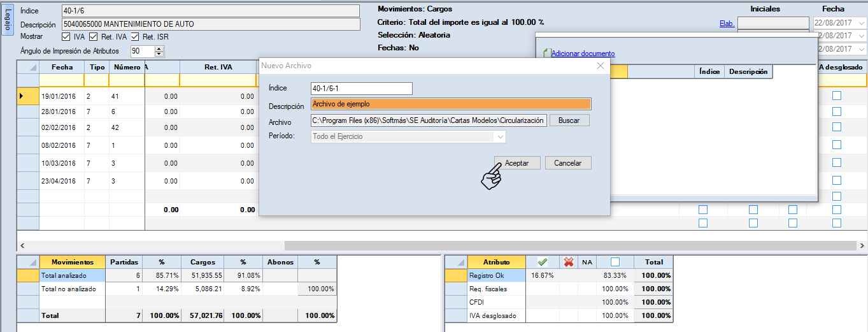Click the right arrow of horizontal scrollbar
868x332 pixels.
(862, 245)
